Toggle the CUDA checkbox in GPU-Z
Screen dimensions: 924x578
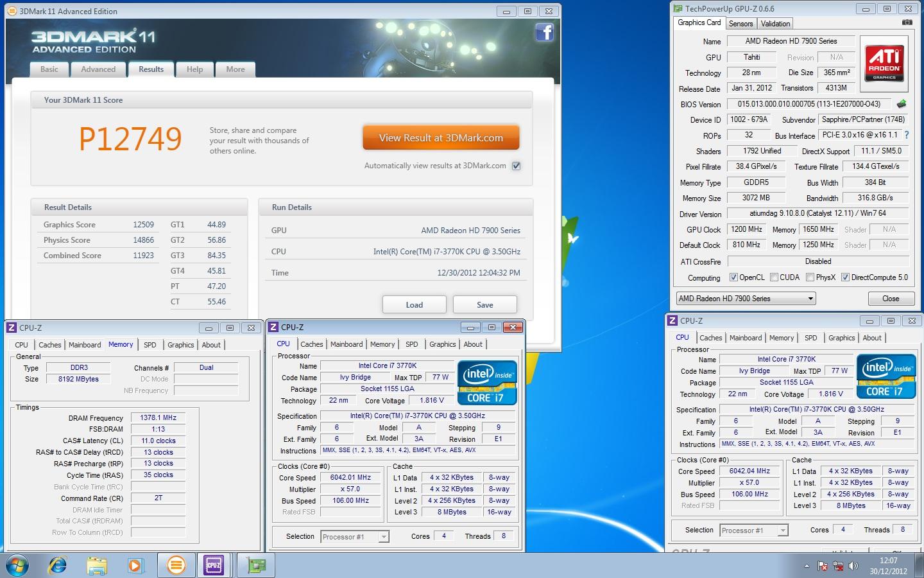click(774, 277)
